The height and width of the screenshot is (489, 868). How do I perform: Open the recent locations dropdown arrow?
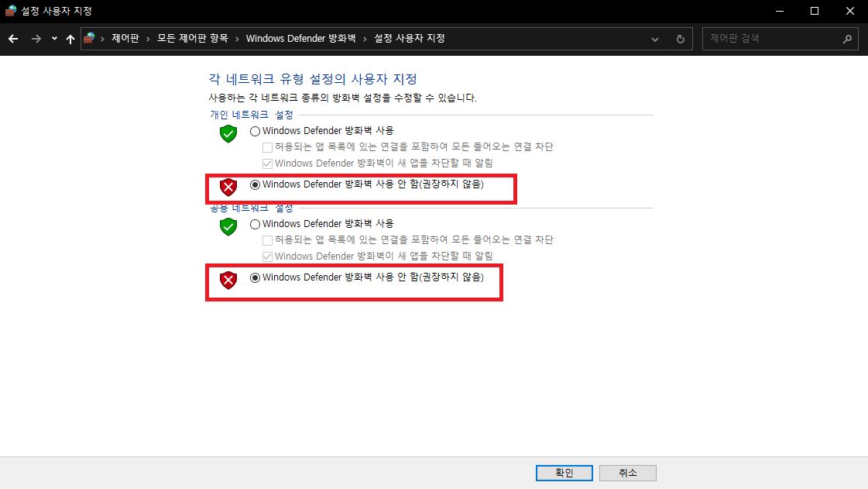[x=53, y=39]
